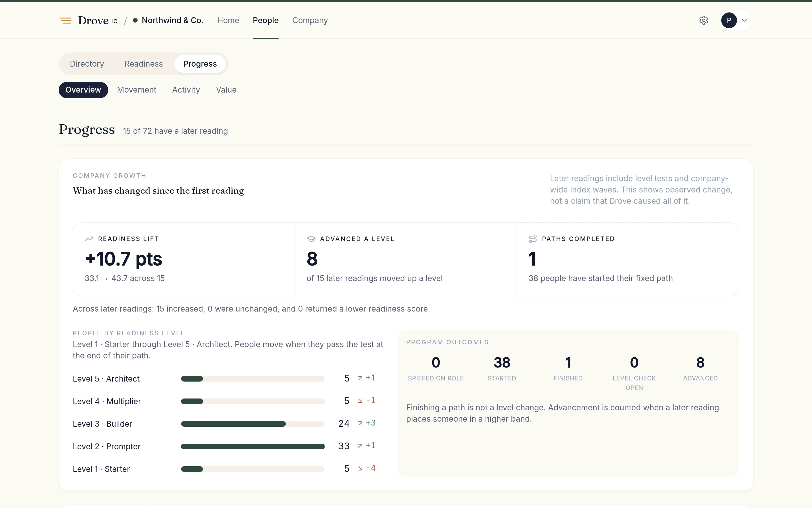
Task: Open the Value sub-tab
Action: (226, 90)
